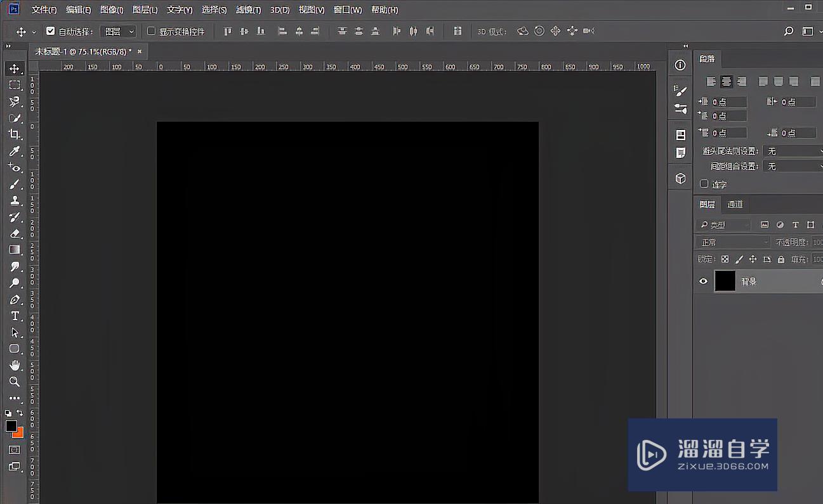The height and width of the screenshot is (504, 823).
Task: Select the Red Eye healing tool
Action: tap(14, 167)
